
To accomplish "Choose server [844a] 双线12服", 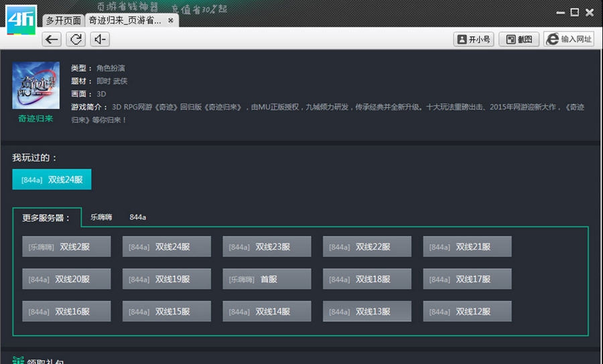I will [x=467, y=311].
